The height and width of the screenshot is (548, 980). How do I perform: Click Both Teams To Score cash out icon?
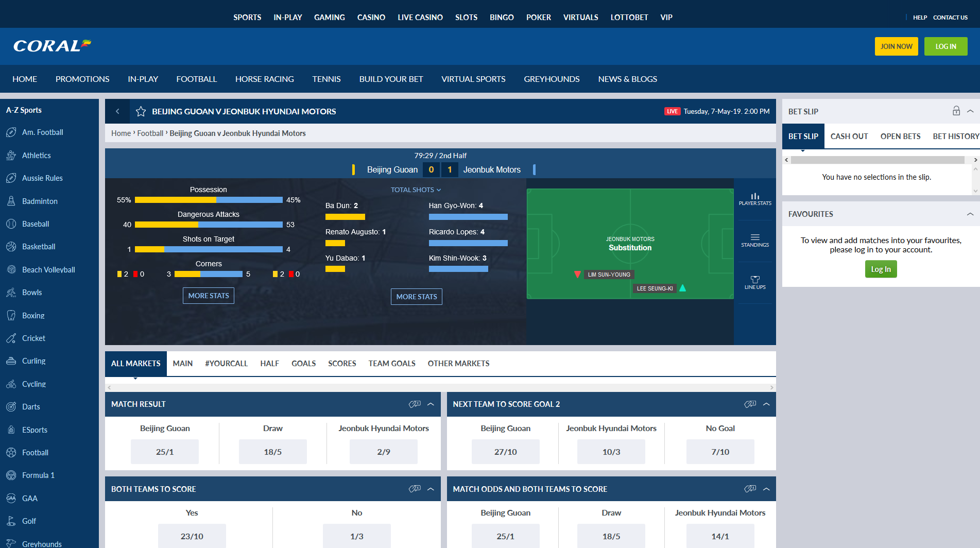[415, 489]
